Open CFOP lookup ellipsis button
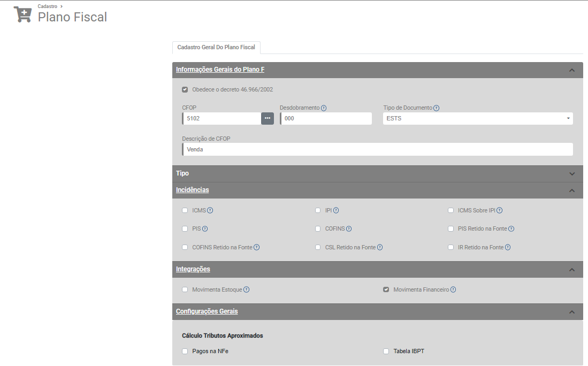Viewport: 588px width, 366px height. pyautogui.click(x=268, y=118)
